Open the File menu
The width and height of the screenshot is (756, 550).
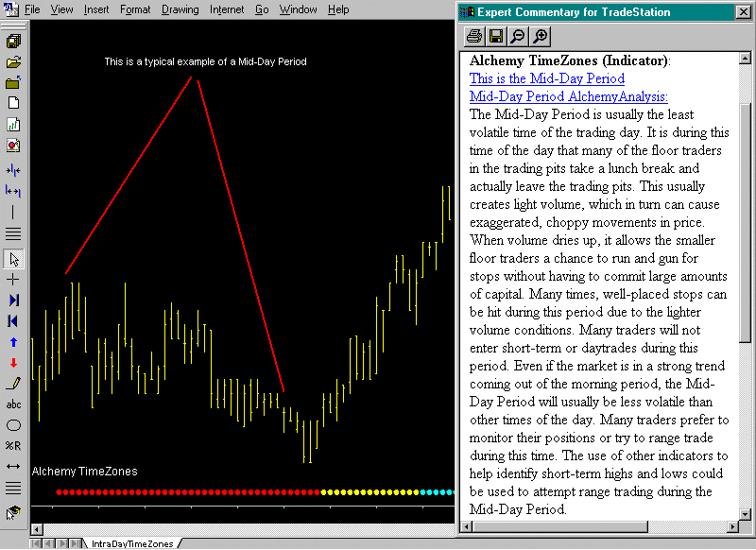coord(32,9)
